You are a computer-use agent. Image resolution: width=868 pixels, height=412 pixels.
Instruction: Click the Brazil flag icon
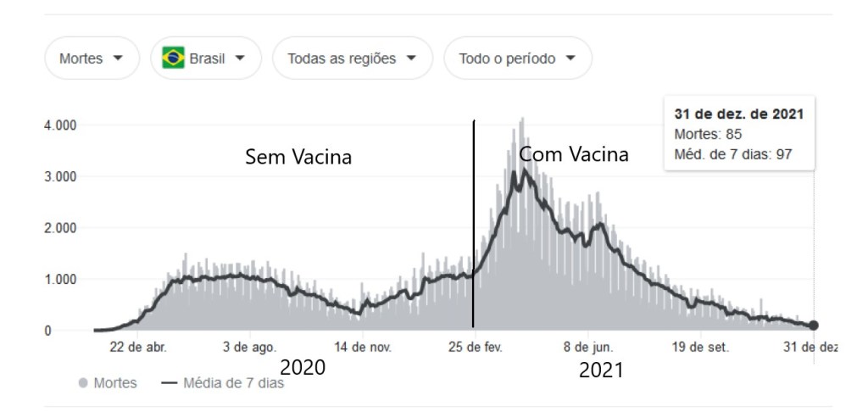click(174, 58)
